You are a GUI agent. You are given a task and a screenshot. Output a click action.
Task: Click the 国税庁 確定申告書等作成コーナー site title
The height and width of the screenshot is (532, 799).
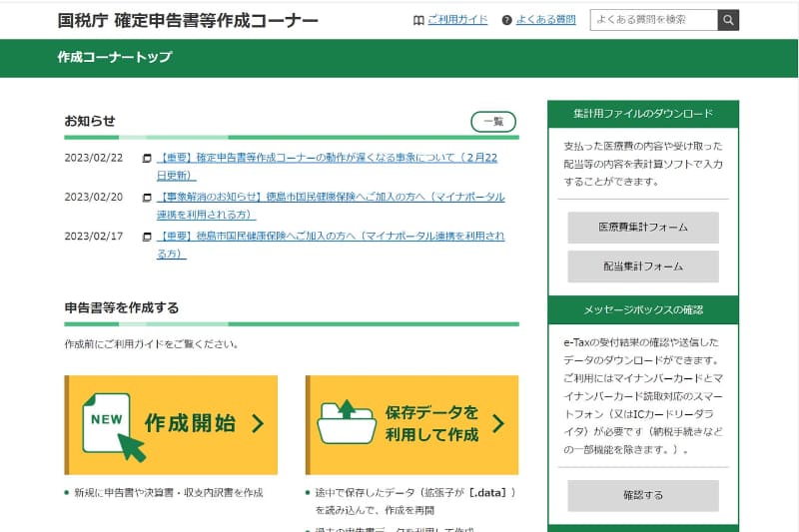(188, 20)
